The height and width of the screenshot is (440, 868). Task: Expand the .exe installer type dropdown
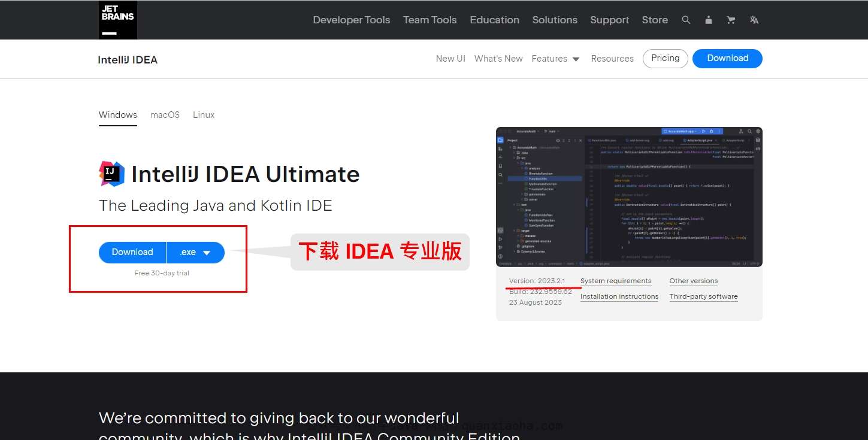195,252
